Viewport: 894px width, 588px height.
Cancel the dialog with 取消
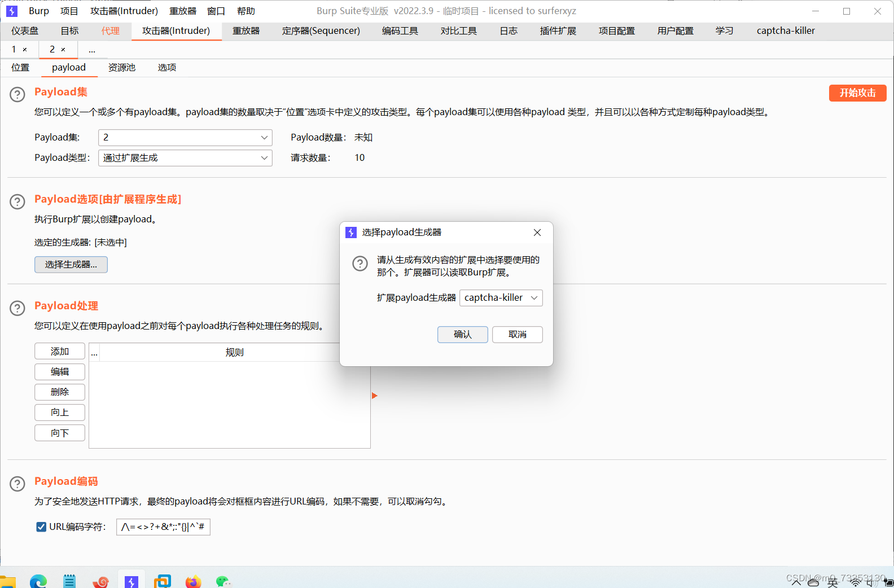click(518, 335)
